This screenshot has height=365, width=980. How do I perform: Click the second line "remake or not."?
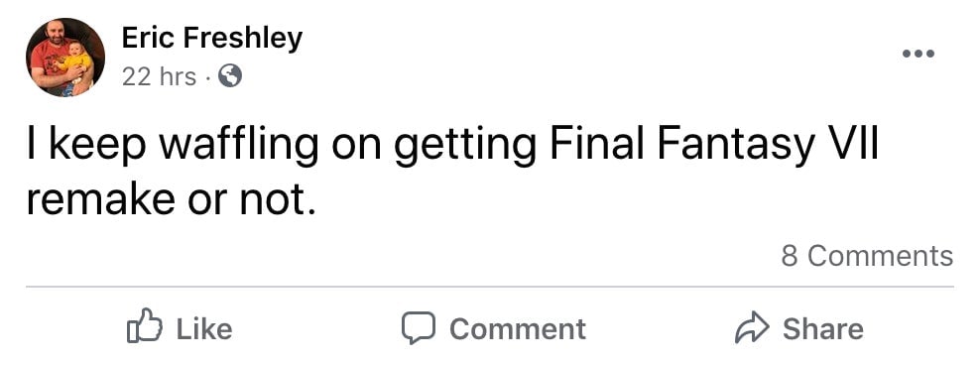click(x=170, y=200)
